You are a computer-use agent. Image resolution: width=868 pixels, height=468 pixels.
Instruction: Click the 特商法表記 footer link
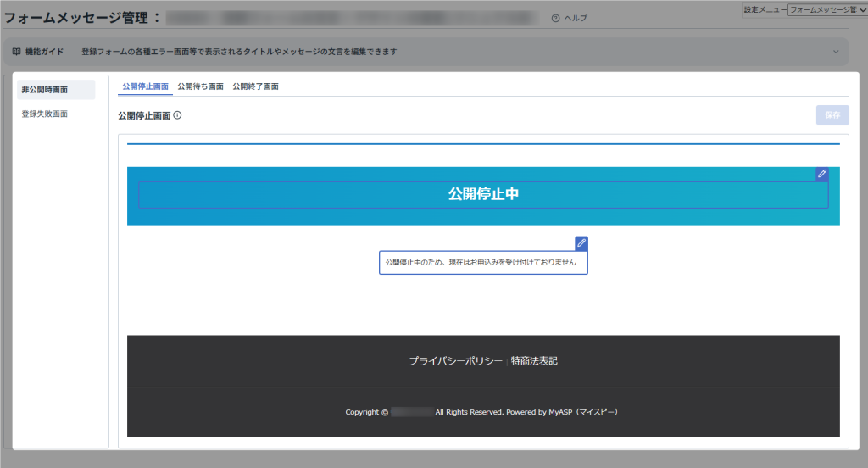coord(534,361)
